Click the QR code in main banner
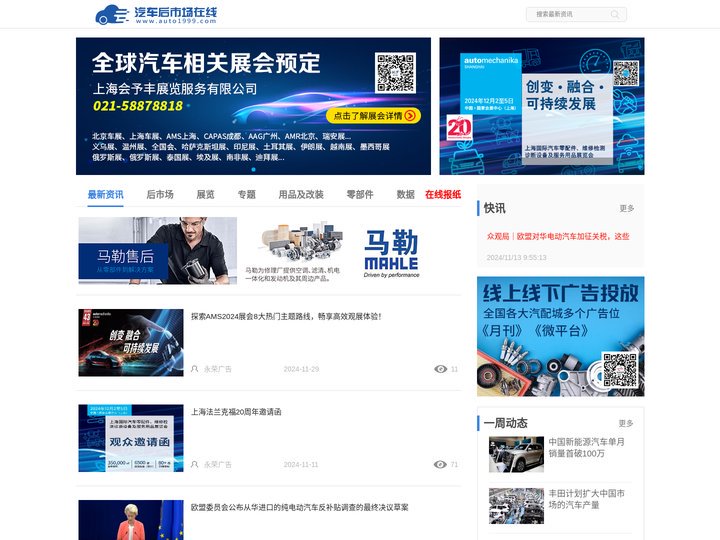This screenshot has height=540, width=720. pos(395,73)
